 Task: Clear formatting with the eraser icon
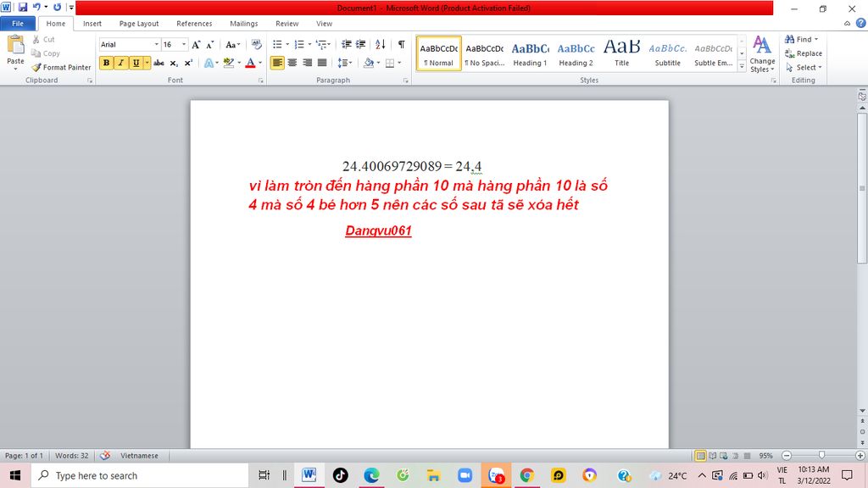(256, 44)
